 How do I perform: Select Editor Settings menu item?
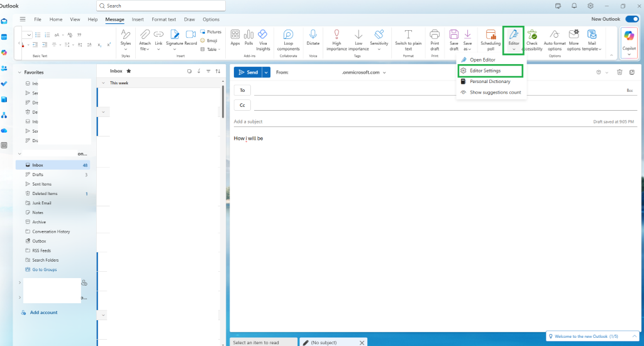(491, 70)
